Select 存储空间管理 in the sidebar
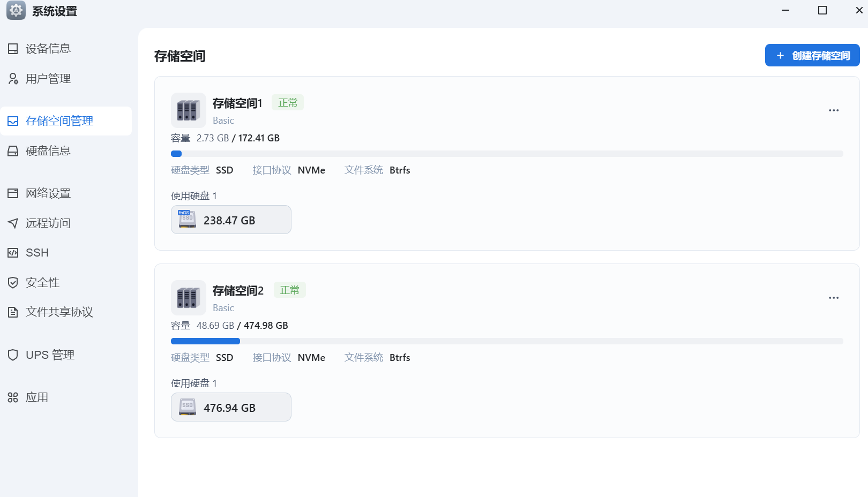This screenshot has width=868, height=497. [x=66, y=121]
